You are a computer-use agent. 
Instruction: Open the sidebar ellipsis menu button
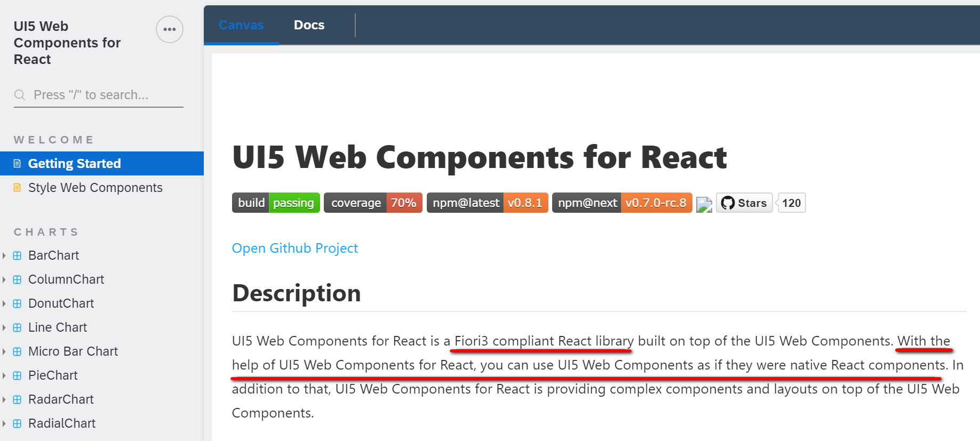coord(170,29)
